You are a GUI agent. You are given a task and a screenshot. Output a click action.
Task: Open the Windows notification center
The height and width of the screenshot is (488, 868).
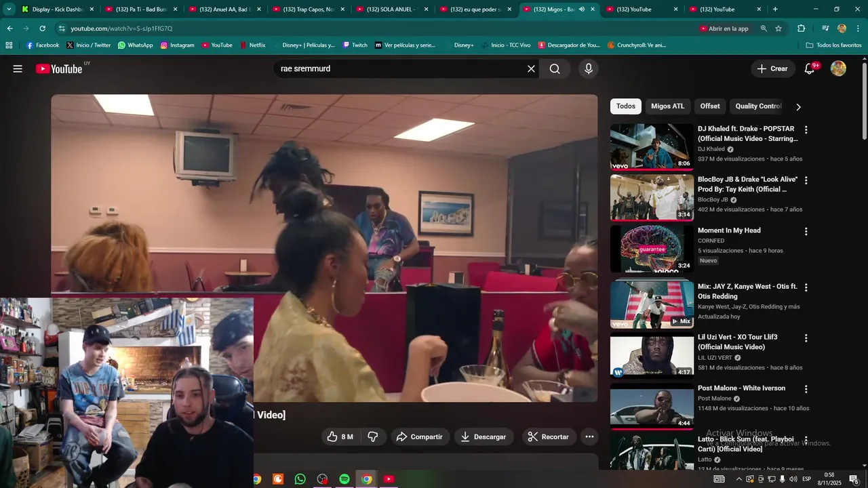coord(854,479)
